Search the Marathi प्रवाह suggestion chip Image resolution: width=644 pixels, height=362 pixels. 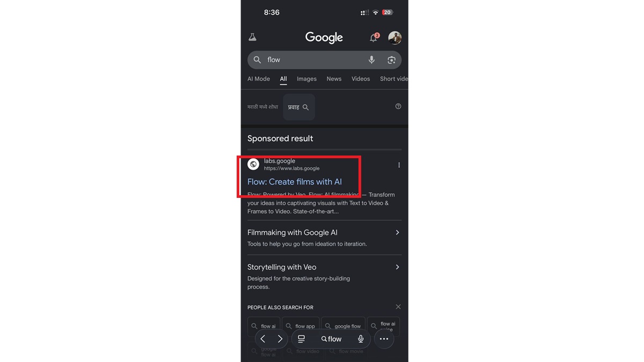click(x=299, y=107)
